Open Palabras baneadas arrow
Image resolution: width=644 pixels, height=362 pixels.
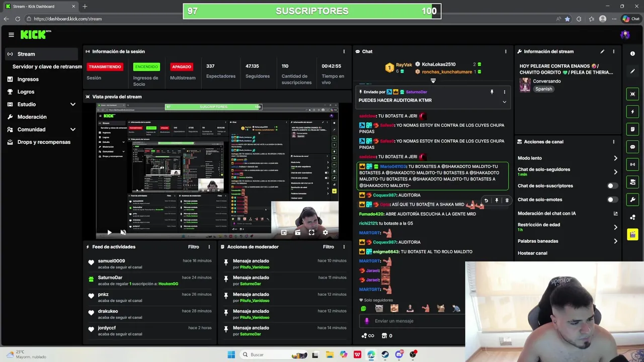click(x=615, y=241)
